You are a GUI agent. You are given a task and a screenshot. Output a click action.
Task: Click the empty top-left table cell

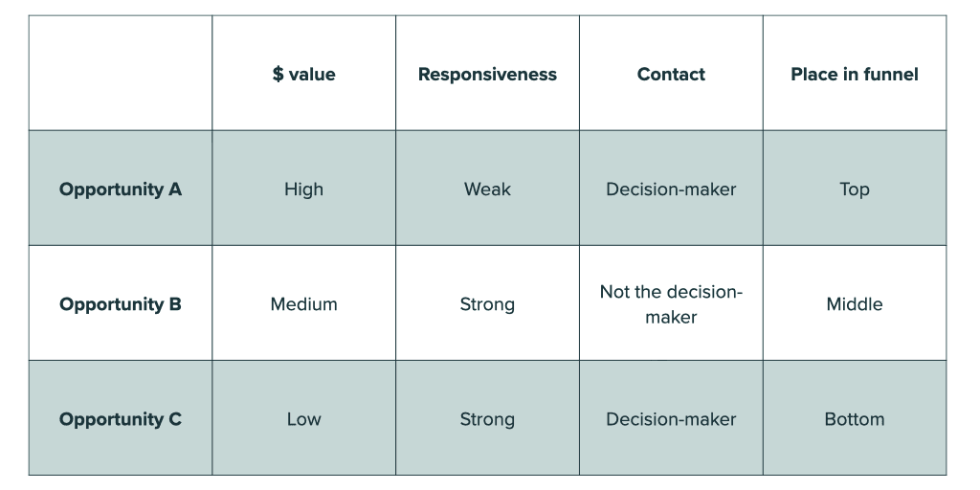click(121, 75)
